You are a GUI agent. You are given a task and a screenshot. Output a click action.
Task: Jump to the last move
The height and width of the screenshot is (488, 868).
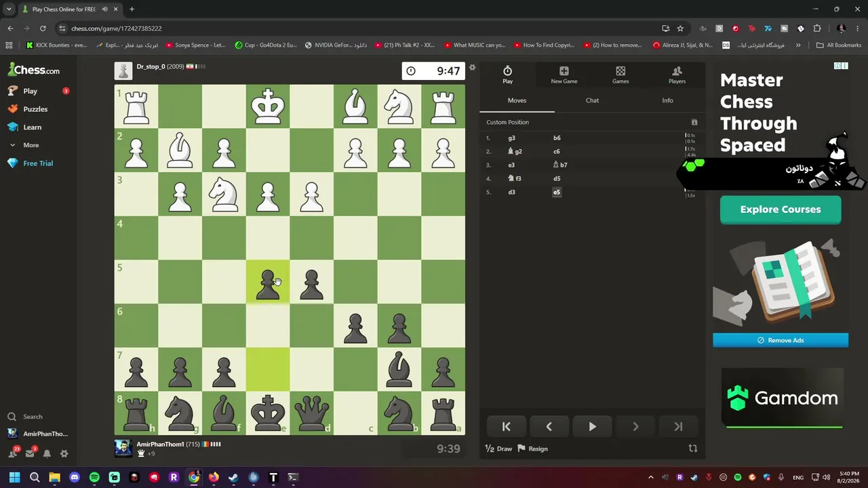coord(678,426)
